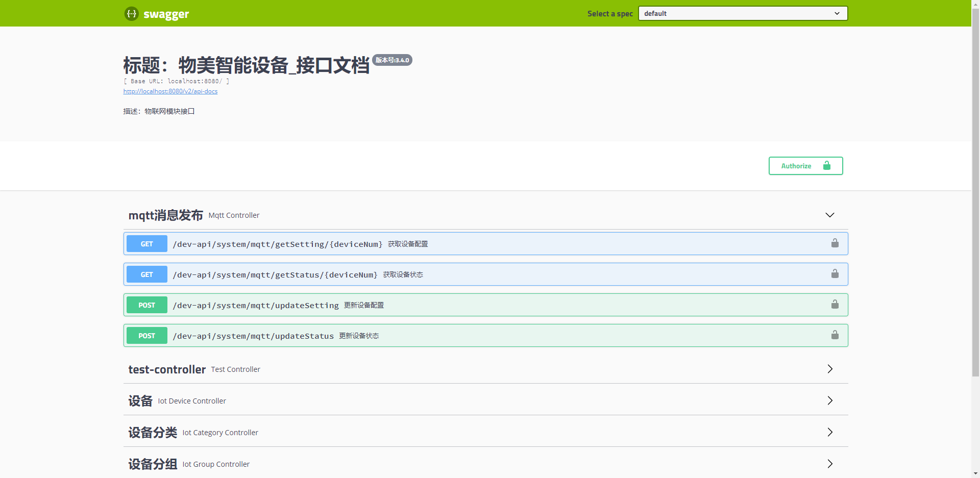The image size is (980, 478).
Task: Collapse the mqtt消息发布 section
Action: pos(829,215)
